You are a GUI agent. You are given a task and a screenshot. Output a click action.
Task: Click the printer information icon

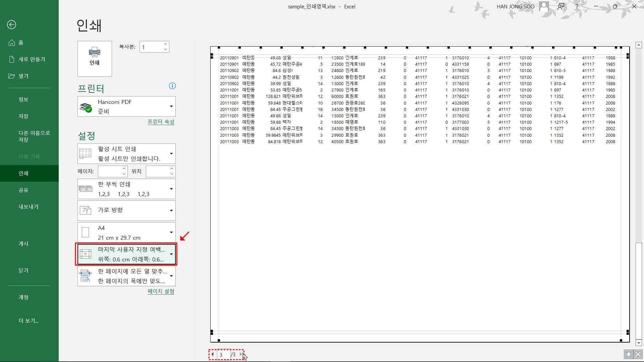[x=172, y=86]
